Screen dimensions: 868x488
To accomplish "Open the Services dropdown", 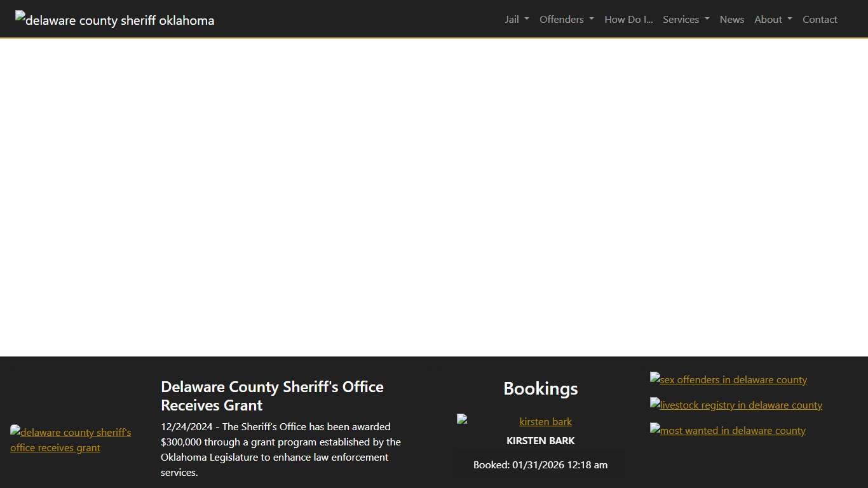I will tap(685, 19).
